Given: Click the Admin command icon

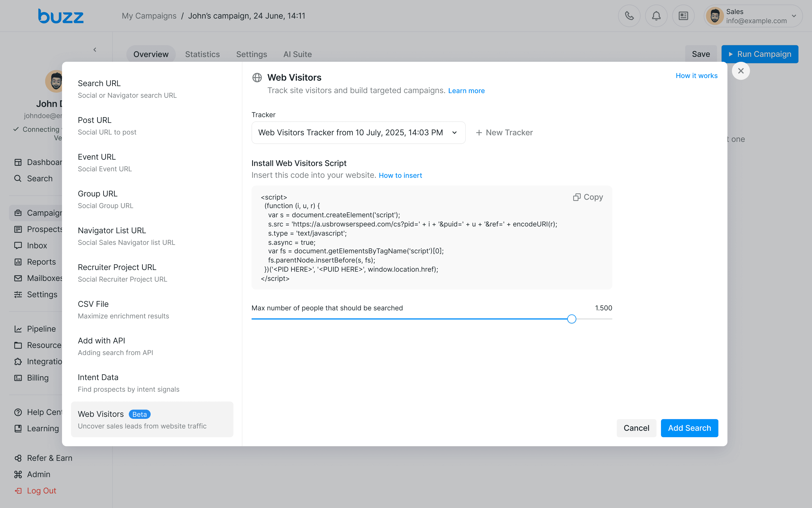Looking at the screenshot, I should [x=18, y=474].
